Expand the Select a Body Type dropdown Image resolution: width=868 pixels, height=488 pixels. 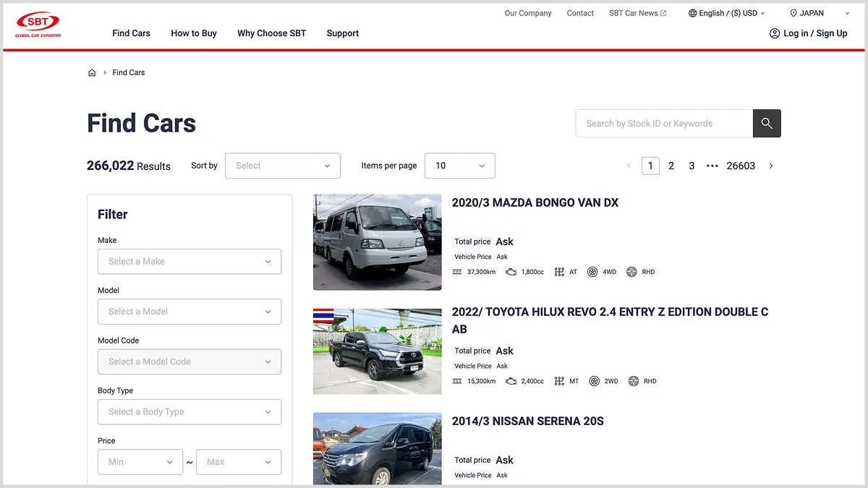[190, 412]
